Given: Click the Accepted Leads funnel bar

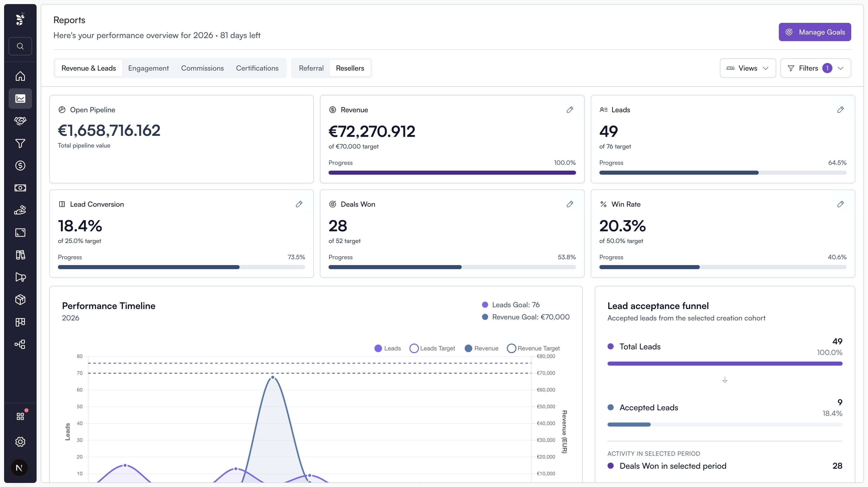Looking at the screenshot, I should (x=725, y=424).
